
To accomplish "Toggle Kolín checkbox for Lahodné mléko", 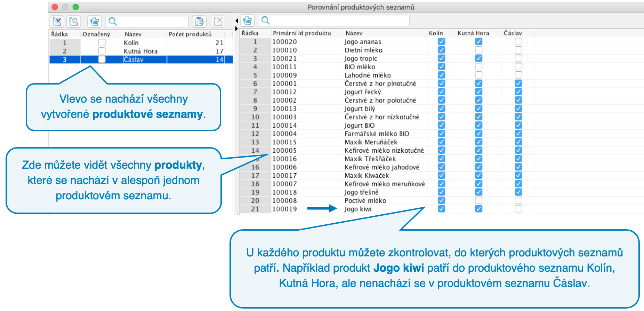I will [442, 75].
